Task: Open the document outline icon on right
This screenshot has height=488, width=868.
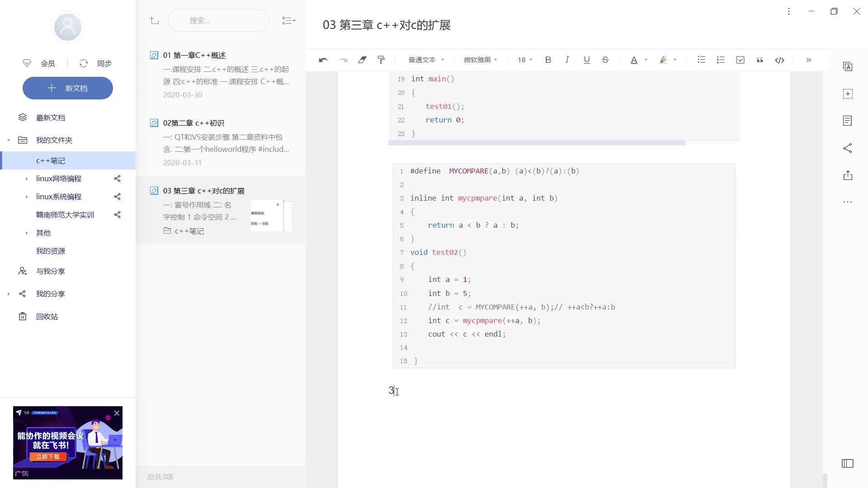Action: tap(848, 121)
